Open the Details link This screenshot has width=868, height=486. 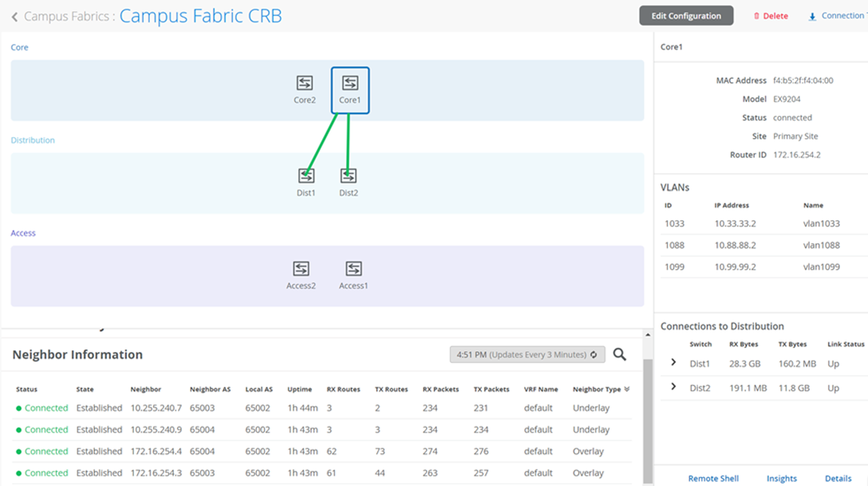click(x=838, y=478)
